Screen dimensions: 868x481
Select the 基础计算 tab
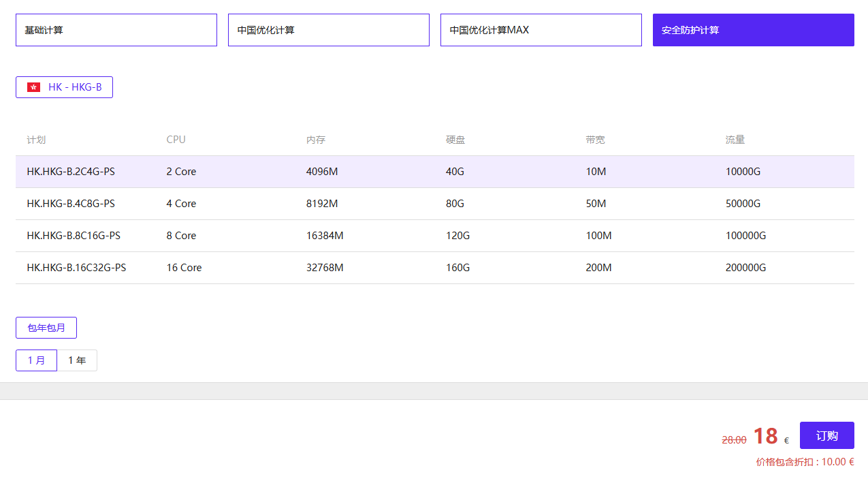click(x=116, y=30)
